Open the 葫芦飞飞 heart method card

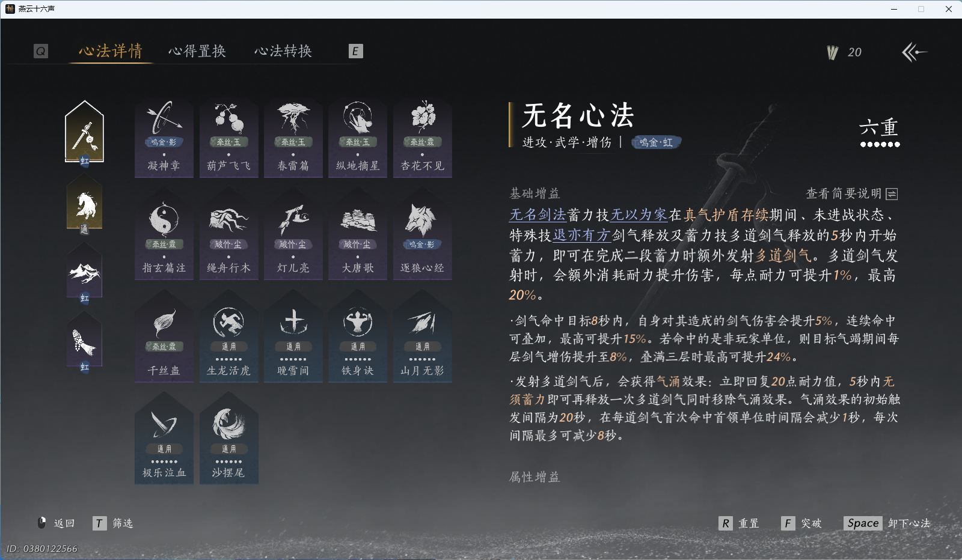(x=228, y=138)
